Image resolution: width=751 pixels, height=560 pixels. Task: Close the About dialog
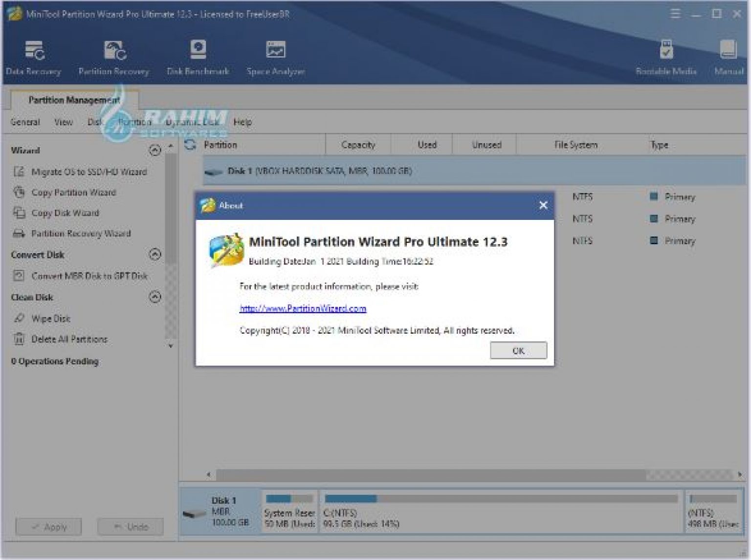click(543, 205)
